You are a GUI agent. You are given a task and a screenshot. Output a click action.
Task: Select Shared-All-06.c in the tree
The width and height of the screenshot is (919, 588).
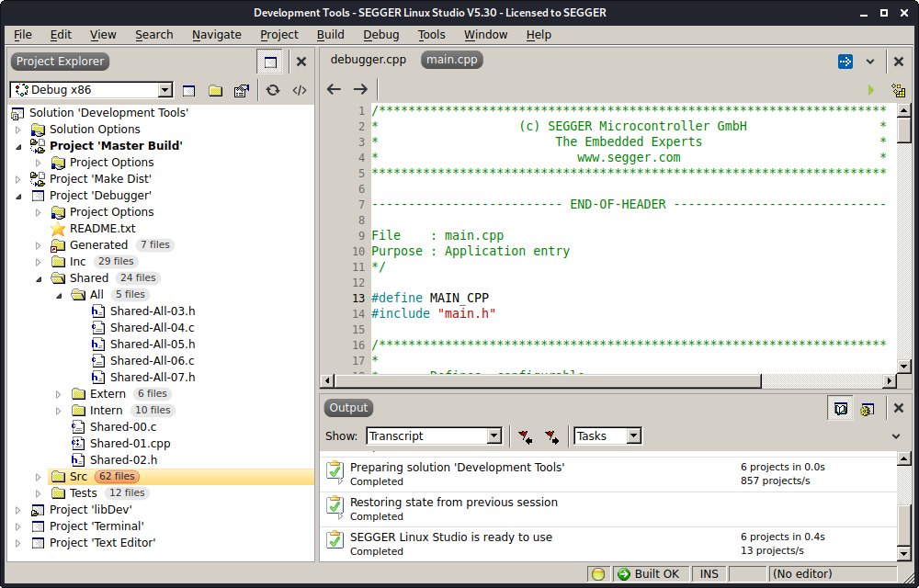coord(153,361)
